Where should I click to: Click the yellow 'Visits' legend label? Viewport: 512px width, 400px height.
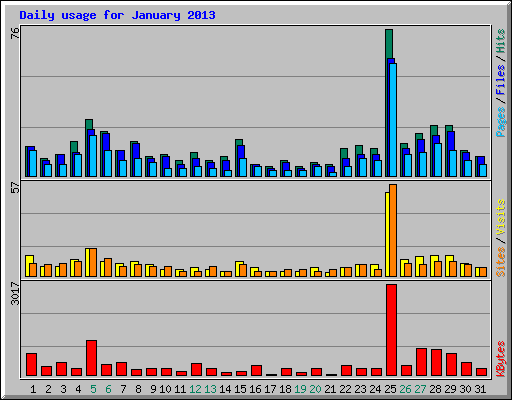click(x=500, y=217)
